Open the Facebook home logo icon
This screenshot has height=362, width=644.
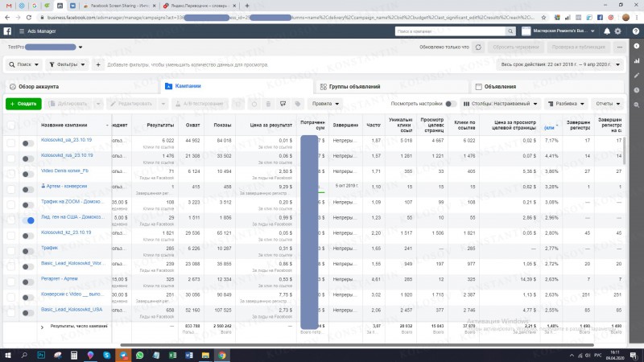click(7, 31)
